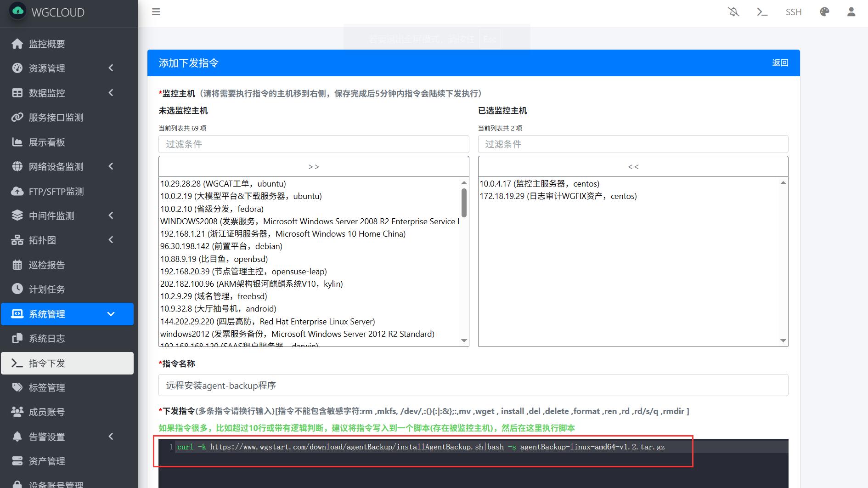Open 监控概要 home dashboard
The width and height of the screenshot is (868, 488).
pyautogui.click(x=47, y=44)
